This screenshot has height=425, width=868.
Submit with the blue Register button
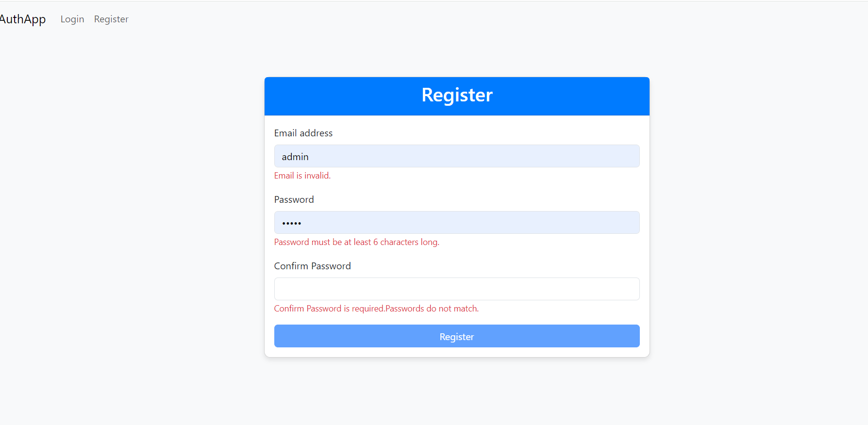click(x=457, y=336)
